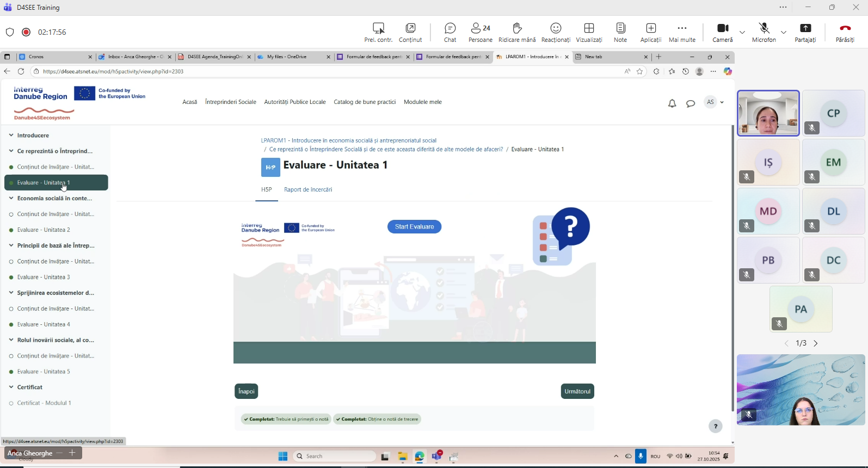
Task: Open the AS user account dropdown
Action: pyautogui.click(x=714, y=102)
